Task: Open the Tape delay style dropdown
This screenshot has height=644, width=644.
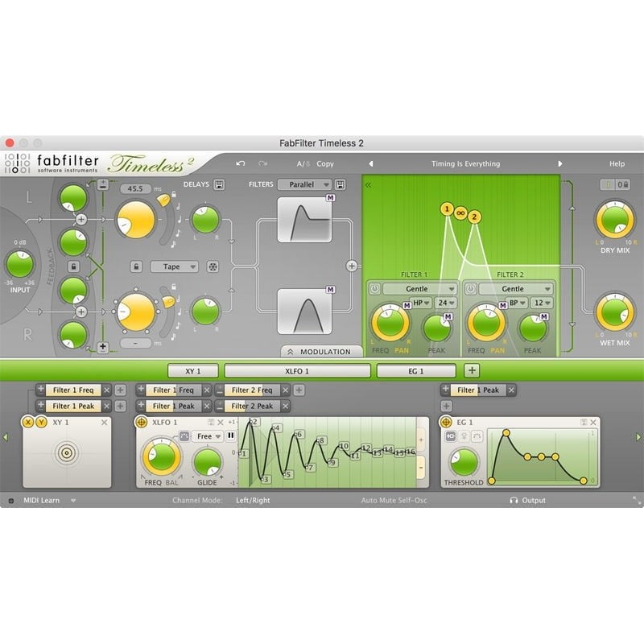Action: (x=175, y=266)
